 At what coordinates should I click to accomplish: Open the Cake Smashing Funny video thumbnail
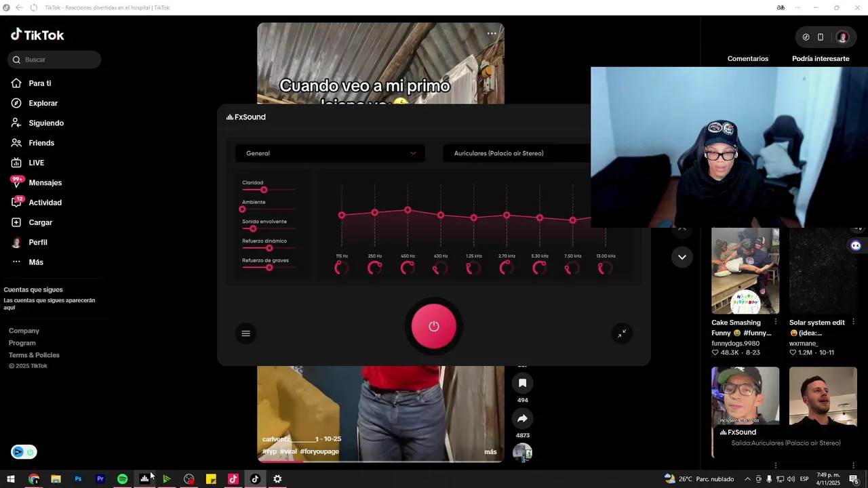coord(745,270)
